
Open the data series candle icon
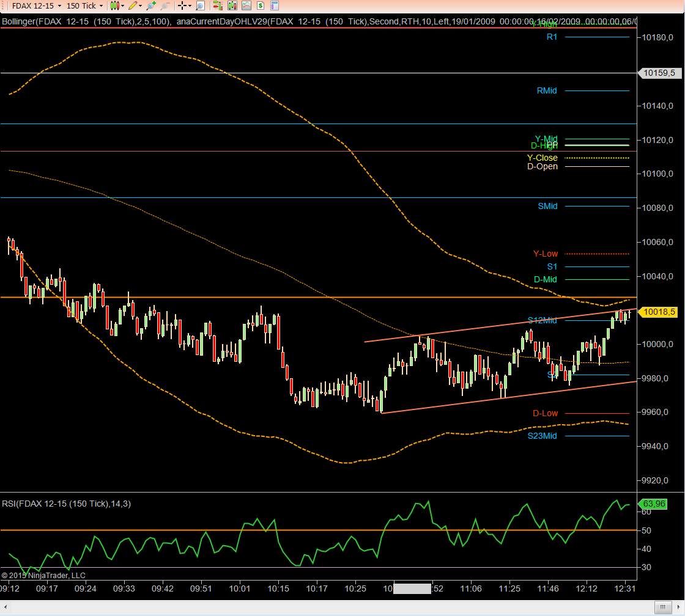232,5
